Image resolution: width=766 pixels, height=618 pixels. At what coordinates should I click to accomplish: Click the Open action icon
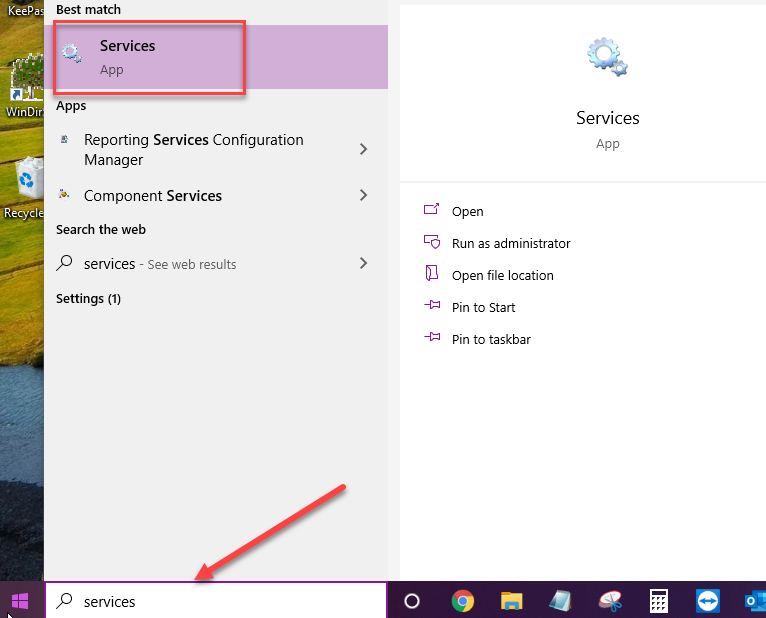click(x=431, y=209)
